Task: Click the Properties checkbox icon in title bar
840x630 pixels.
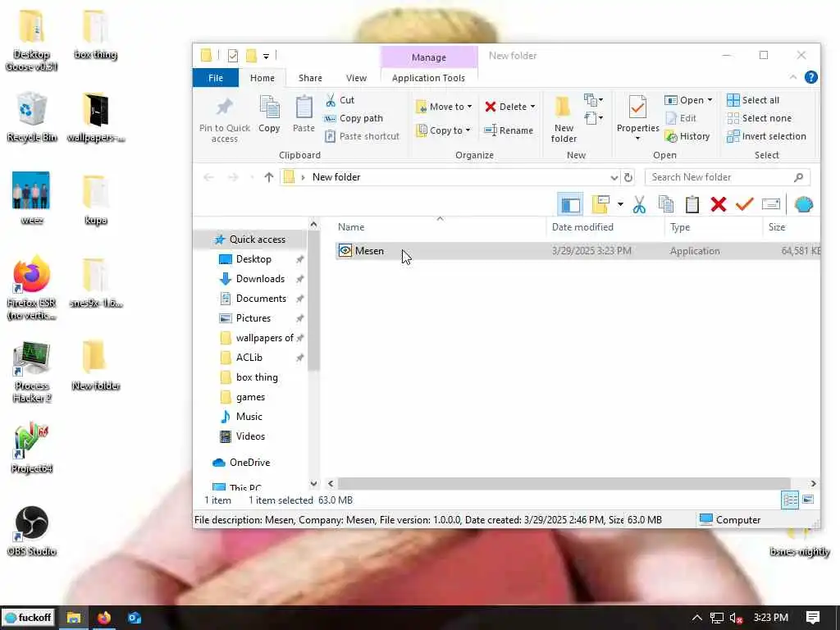Action: pos(232,56)
